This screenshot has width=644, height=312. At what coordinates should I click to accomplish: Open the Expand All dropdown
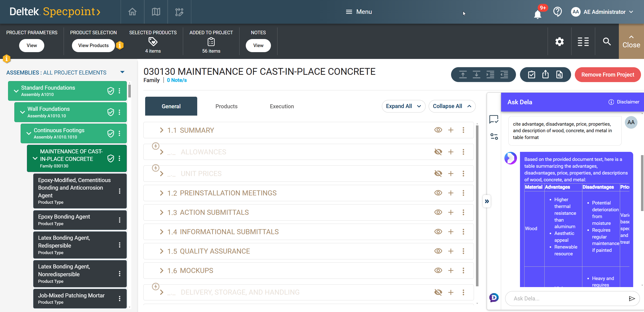click(403, 106)
